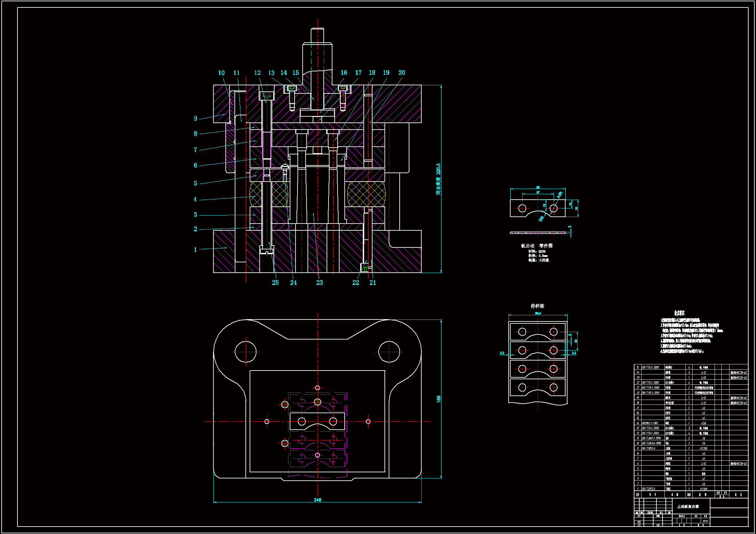
Task: Click the 排样图 layout title
Action: pos(537,306)
